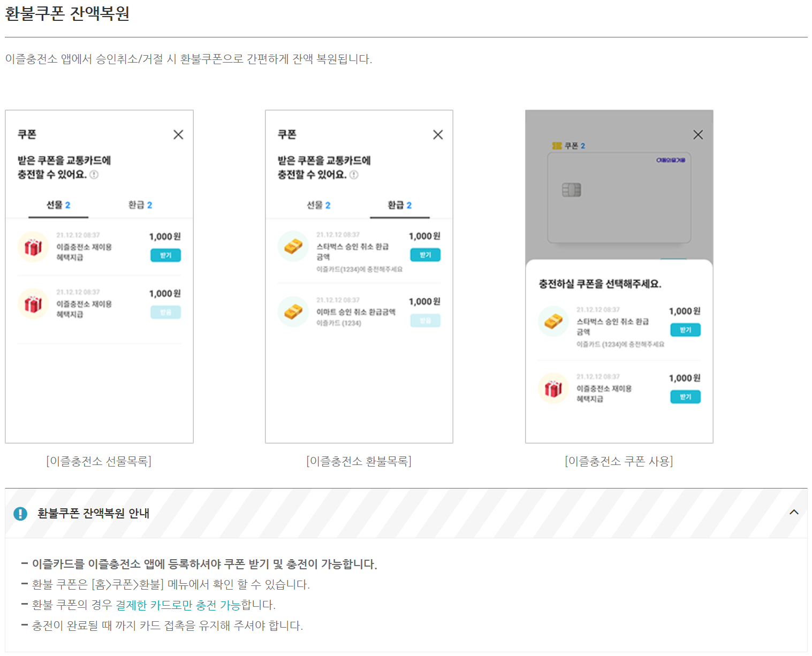812x656 pixels.
Task: Select the 선물 2 tab in the 선물목록 screenshot
Action: pyautogui.click(x=58, y=205)
